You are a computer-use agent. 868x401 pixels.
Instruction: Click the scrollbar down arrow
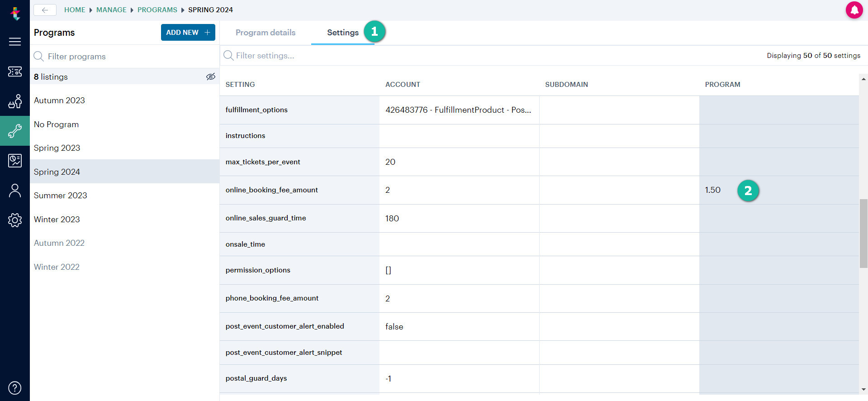863,389
